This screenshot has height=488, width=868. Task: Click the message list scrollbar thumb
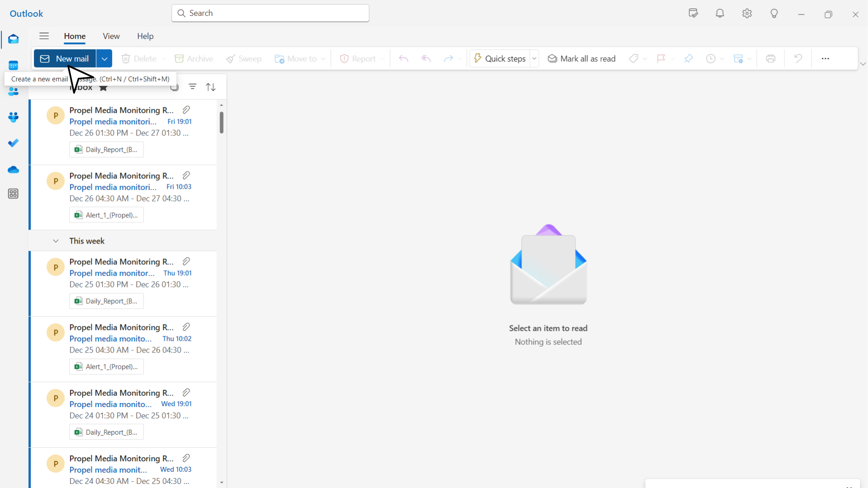point(222,122)
